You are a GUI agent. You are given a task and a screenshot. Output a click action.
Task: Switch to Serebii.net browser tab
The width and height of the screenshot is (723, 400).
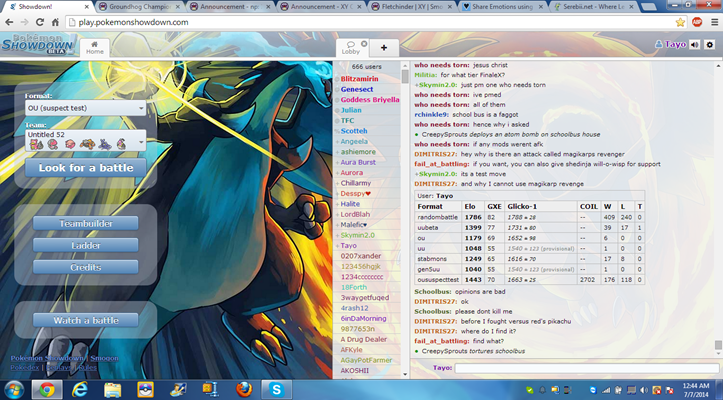(x=593, y=7)
